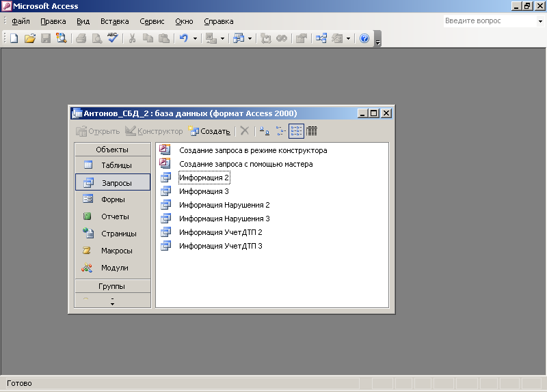Open the Вид menu
The width and height of the screenshot is (547, 392).
click(x=83, y=21)
